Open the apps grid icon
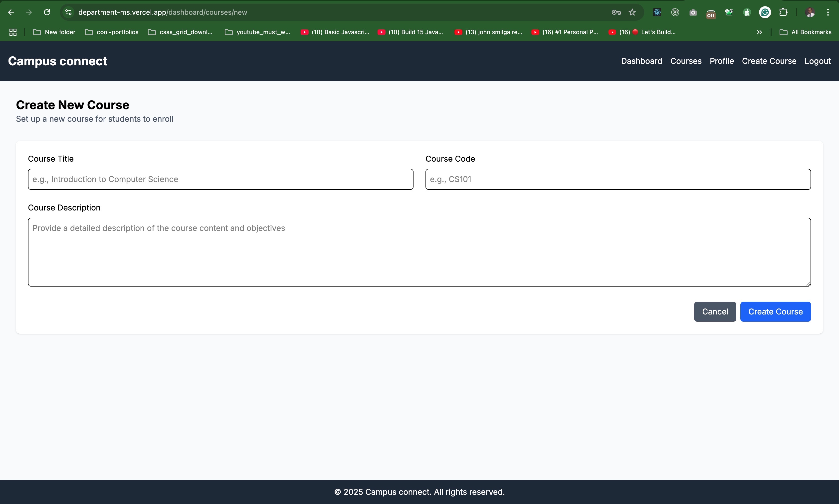 [13, 32]
